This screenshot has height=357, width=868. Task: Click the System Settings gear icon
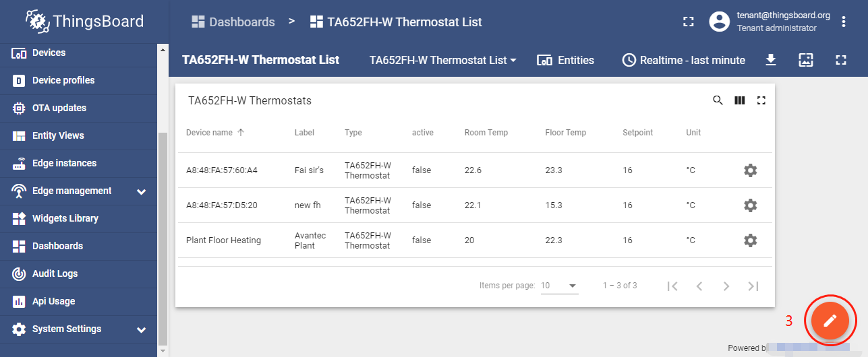tap(19, 329)
